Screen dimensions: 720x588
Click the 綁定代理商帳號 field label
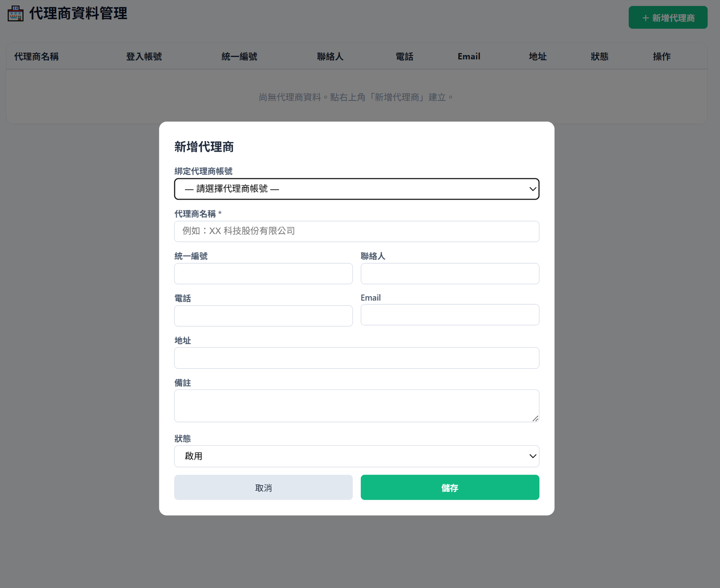203,171
